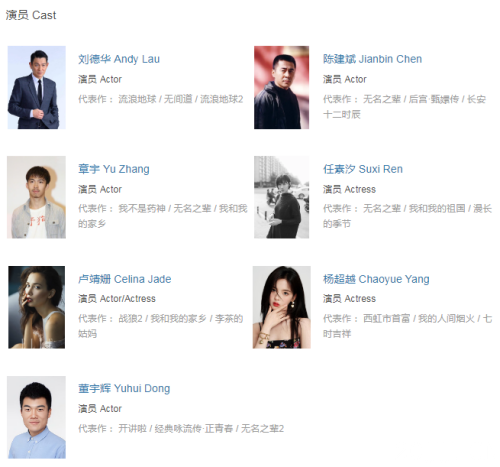
Task: Open the 章宇 Yu Zhang name link
Action: [x=114, y=169]
